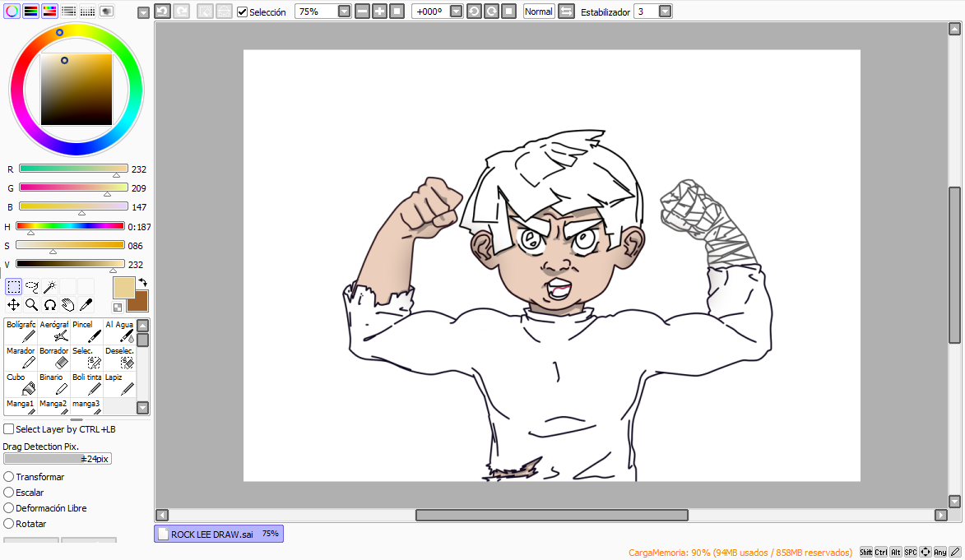Click the zoom out minus button

pyautogui.click(x=363, y=11)
